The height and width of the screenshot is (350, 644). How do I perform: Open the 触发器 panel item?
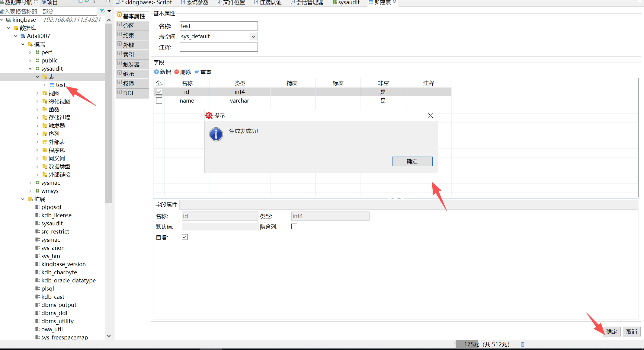[130, 64]
